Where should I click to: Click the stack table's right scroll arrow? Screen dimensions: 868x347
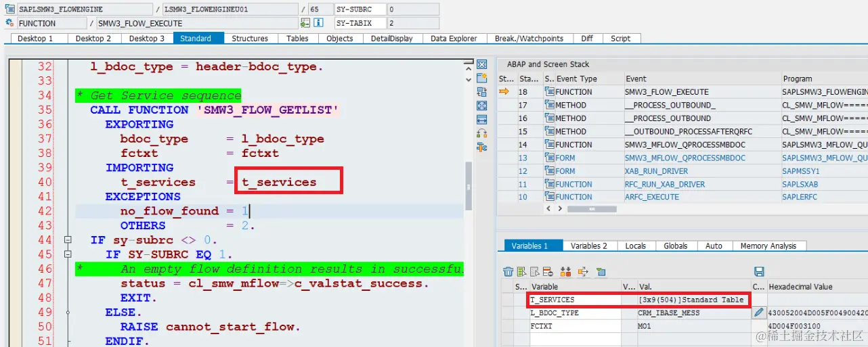pos(561,209)
